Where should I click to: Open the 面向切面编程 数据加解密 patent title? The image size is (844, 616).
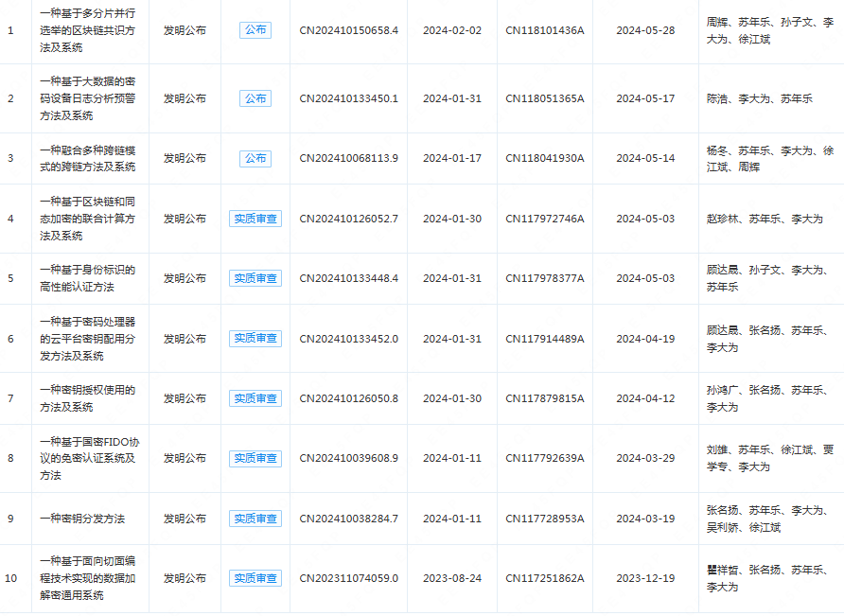(x=87, y=578)
